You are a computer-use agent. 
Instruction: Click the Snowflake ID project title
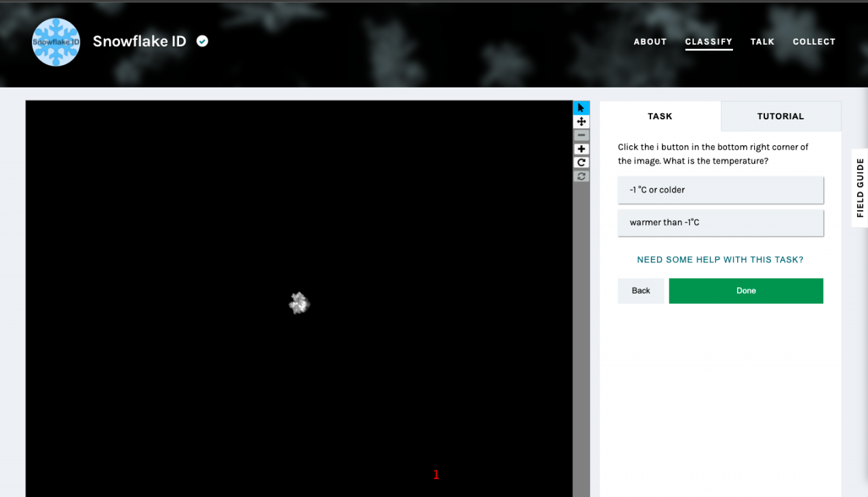coord(139,41)
